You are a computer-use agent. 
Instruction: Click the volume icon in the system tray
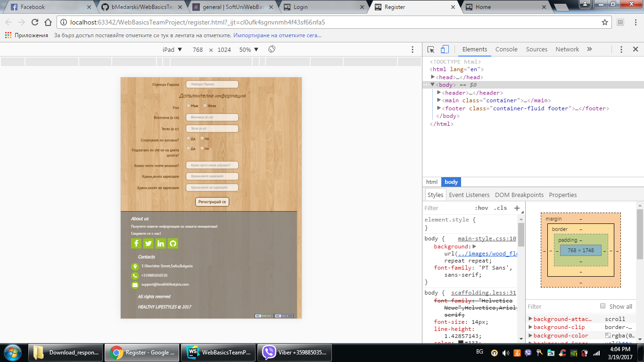coord(506,353)
